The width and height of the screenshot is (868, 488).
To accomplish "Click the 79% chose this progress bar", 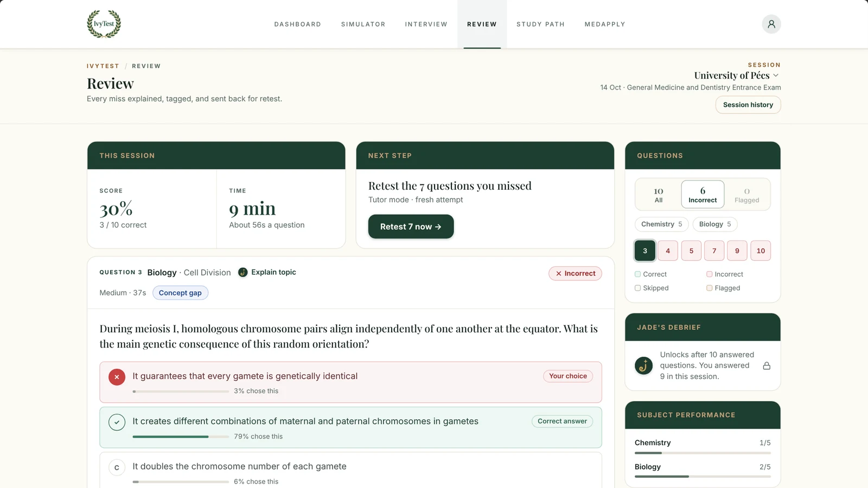I will [x=181, y=436].
